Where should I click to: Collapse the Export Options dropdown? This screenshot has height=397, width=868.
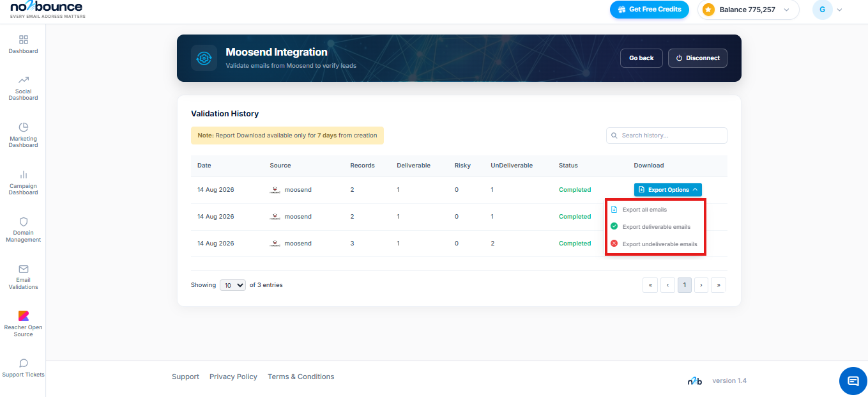[667, 190]
